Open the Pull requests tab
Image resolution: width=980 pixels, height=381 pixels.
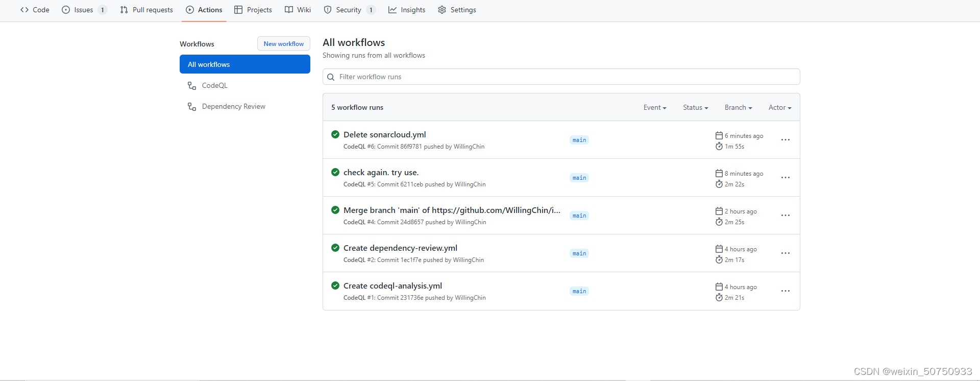coord(146,10)
